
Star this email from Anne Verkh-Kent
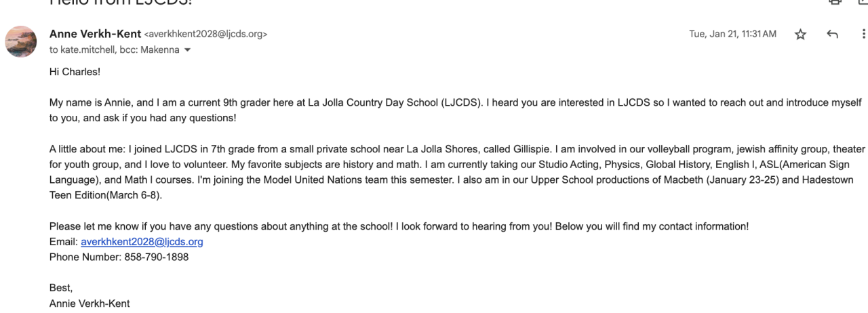[x=800, y=35]
